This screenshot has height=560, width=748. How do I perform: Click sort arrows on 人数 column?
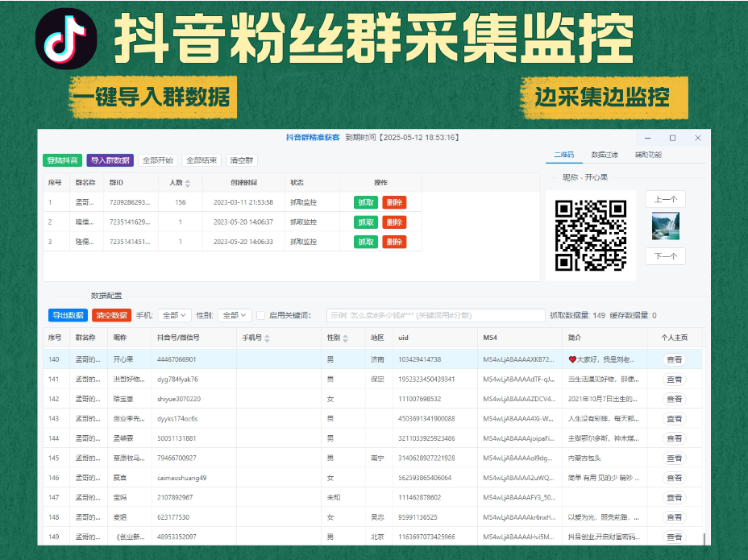pos(189,184)
